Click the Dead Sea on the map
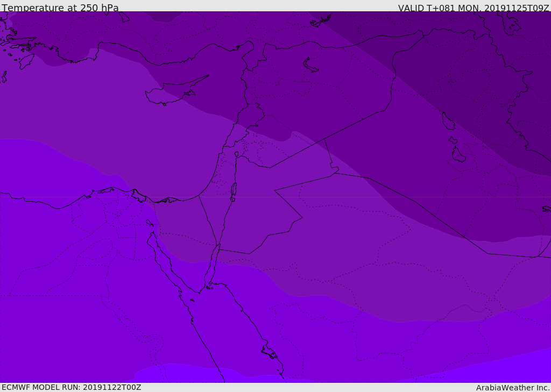Viewport: 551px width, 392px height. (x=234, y=190)
